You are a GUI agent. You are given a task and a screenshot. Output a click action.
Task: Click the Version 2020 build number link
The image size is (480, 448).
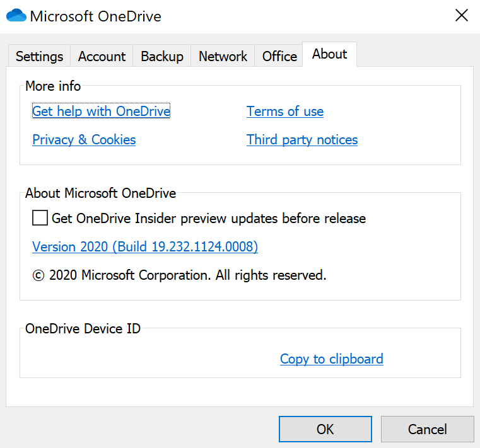point(145,246)
